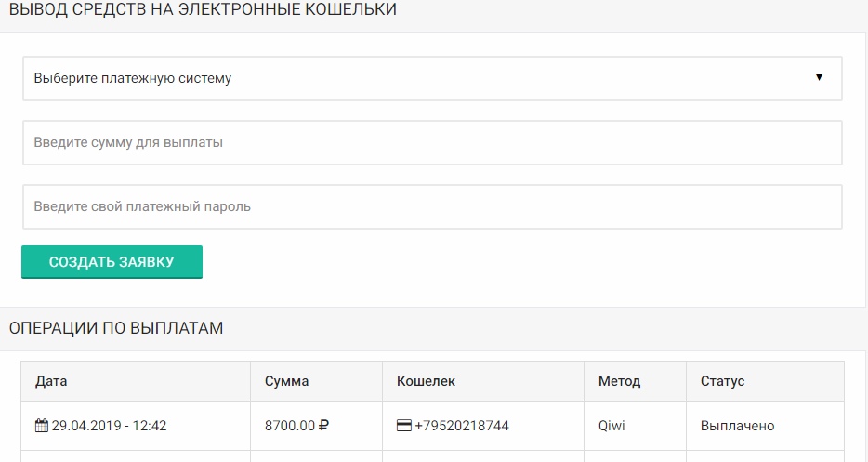Click wallet number +79520218744
Screen dimensions: 868x462
[x=462, y=426]
